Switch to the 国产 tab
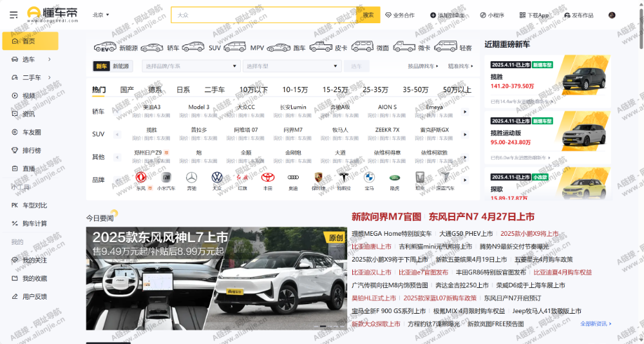Viewport: 644px width, 344px height. pyautogui.click(x=127, y=90)
